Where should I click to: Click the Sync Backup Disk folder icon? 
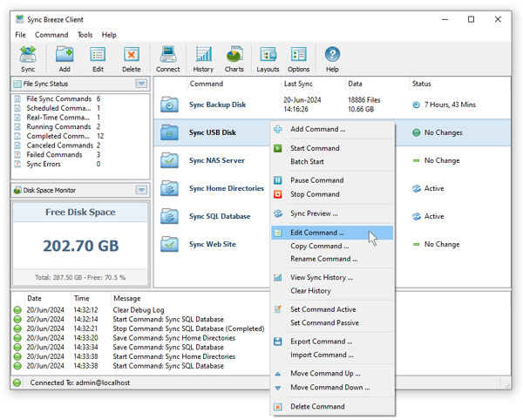click(x=169, y=105)
